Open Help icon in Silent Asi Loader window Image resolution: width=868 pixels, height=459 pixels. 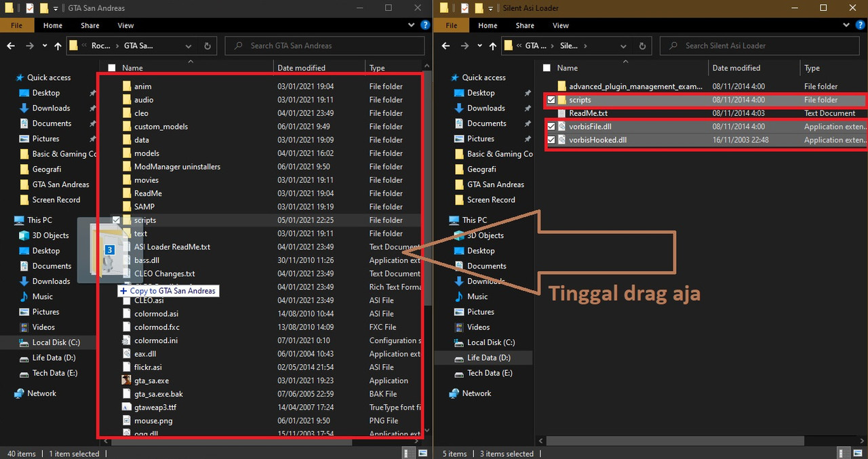click(859, 26)
